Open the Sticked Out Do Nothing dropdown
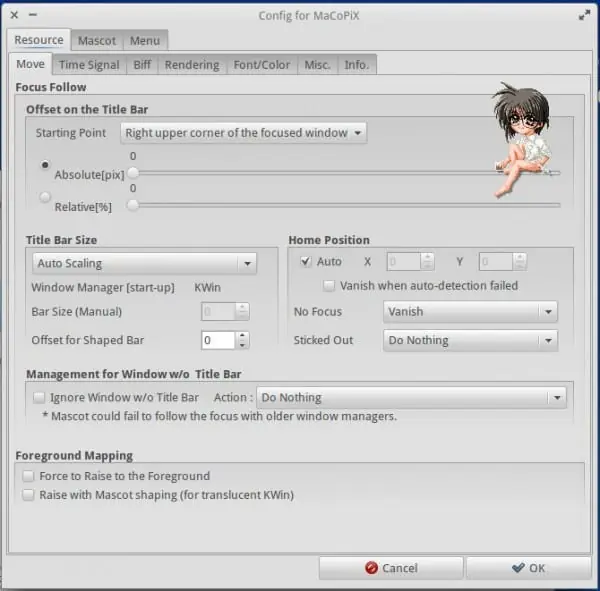The image size is (600, 591). click(x=470, y=340)
